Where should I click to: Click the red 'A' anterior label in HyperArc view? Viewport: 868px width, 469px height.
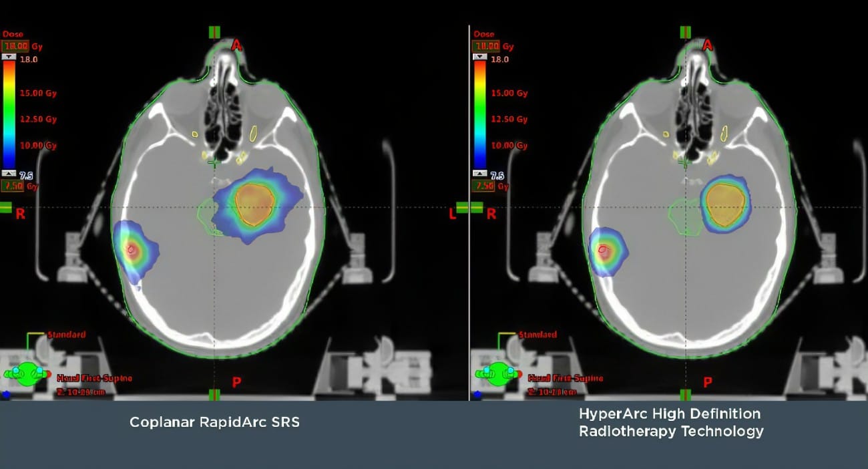(x=708, y=45)
